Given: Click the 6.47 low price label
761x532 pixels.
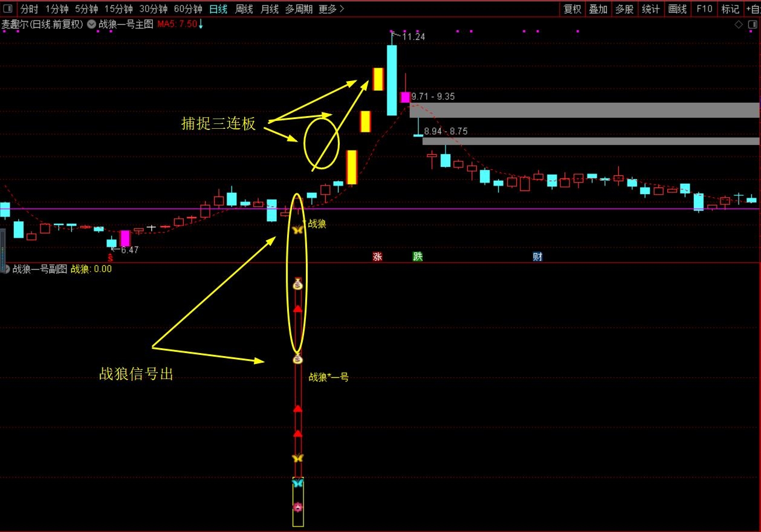Looking at the screenshot, I should (130, 250).
